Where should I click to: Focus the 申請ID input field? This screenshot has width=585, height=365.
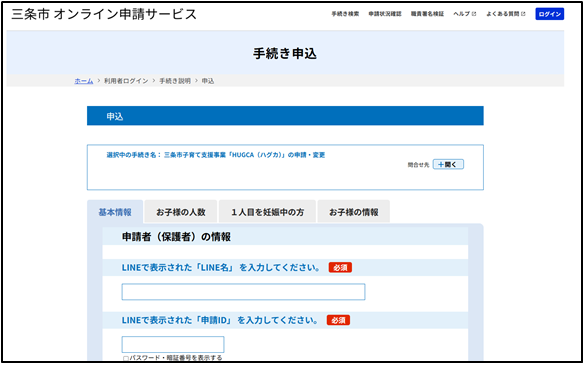[x=173, y=344]
